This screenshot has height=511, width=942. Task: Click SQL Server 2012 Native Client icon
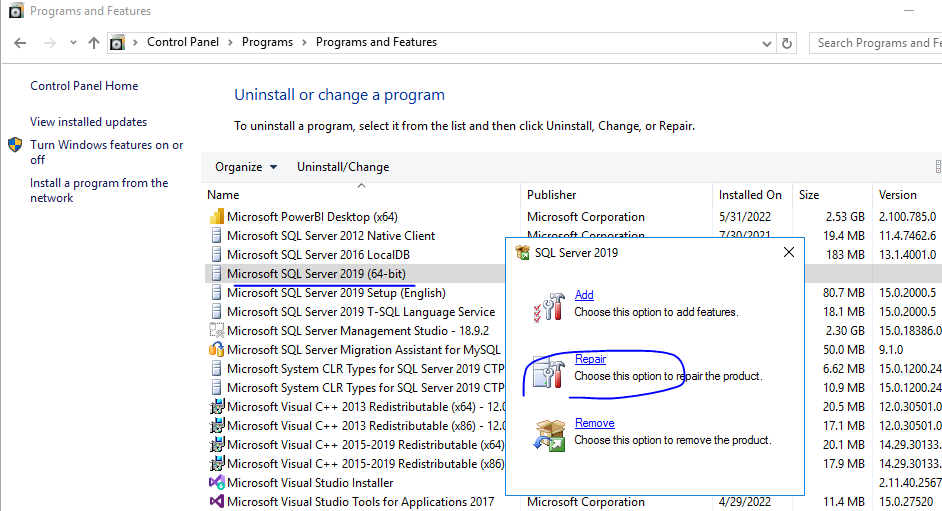click(x=216, y=236)
